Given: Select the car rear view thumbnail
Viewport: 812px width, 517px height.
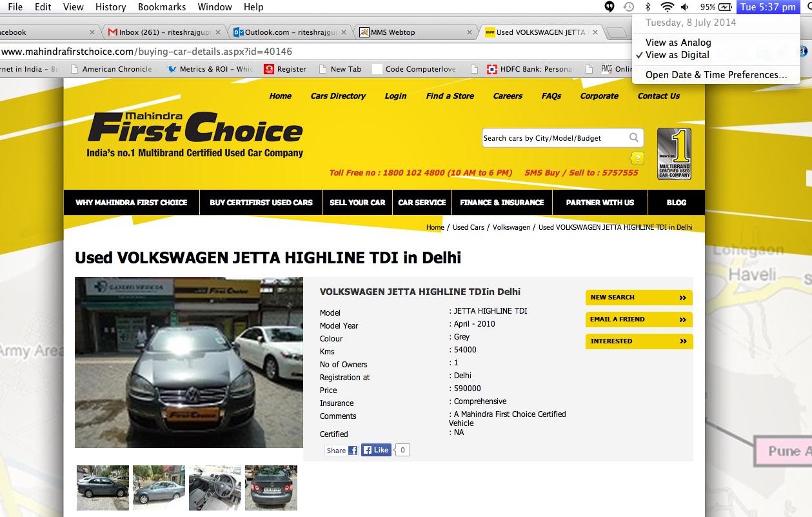Looking at the screenshot, I should coord(271,488).
